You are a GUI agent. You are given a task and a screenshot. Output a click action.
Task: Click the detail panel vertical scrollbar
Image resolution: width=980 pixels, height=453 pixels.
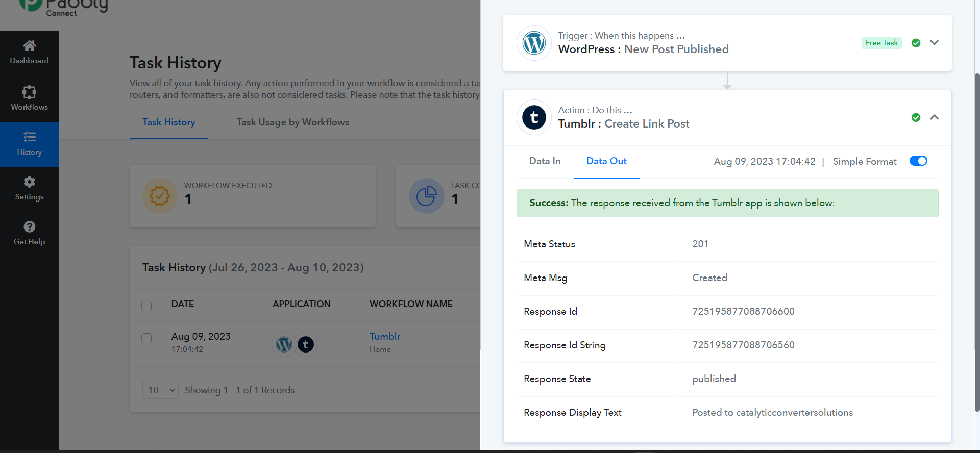[977, 242]
